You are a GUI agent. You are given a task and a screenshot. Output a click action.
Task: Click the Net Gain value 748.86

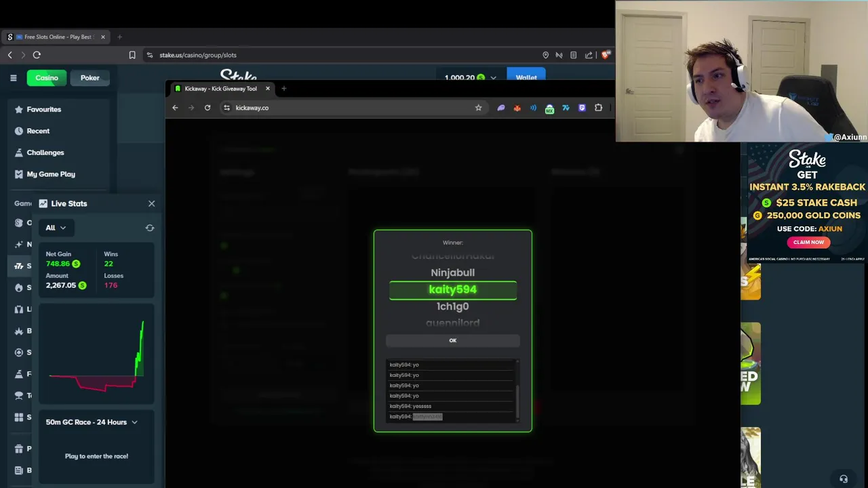tap(58, 264)
